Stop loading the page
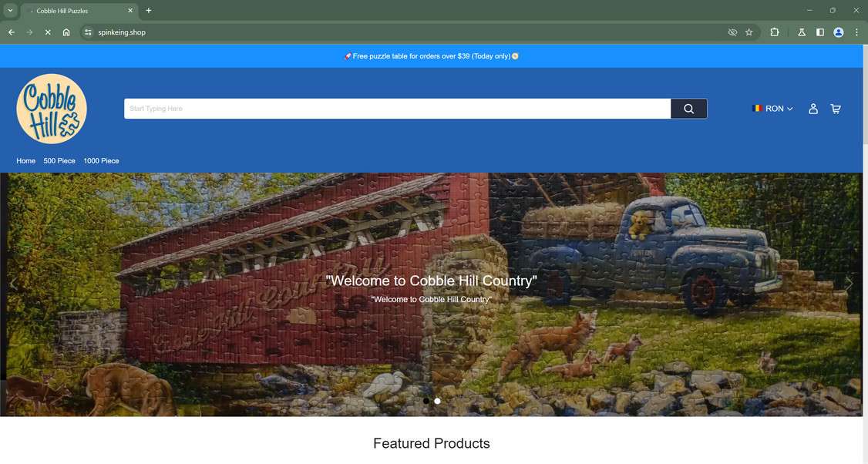868x464 pixels. click(x=48, y=32)
